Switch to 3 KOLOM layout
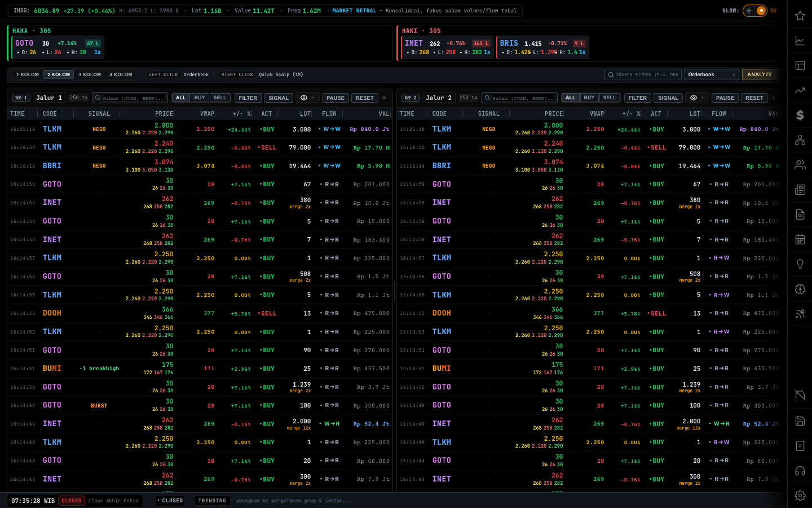The width and height of the screenshot is (812, 508). click(x=90, y=75)
